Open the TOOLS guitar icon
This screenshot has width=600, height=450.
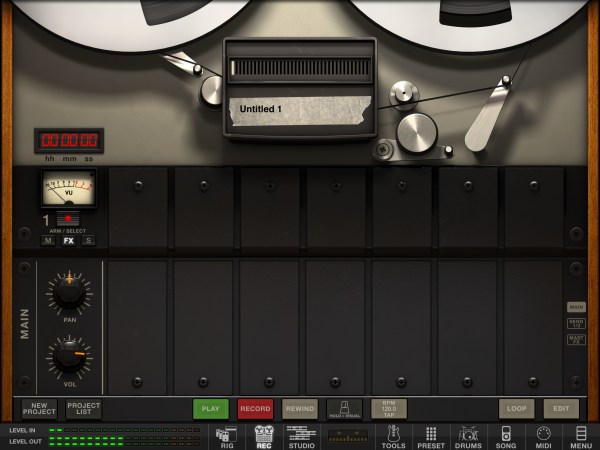tap(393, 437)
